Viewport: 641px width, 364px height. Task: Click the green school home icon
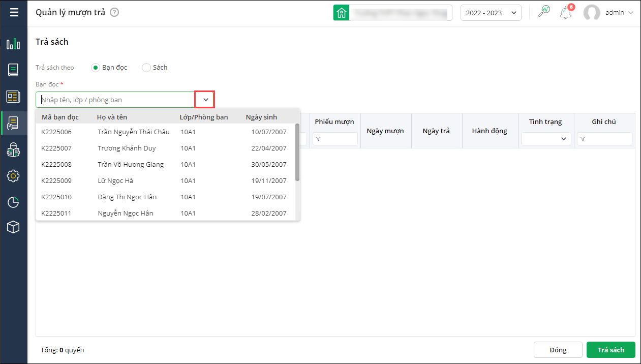click(x=341, y=13)
